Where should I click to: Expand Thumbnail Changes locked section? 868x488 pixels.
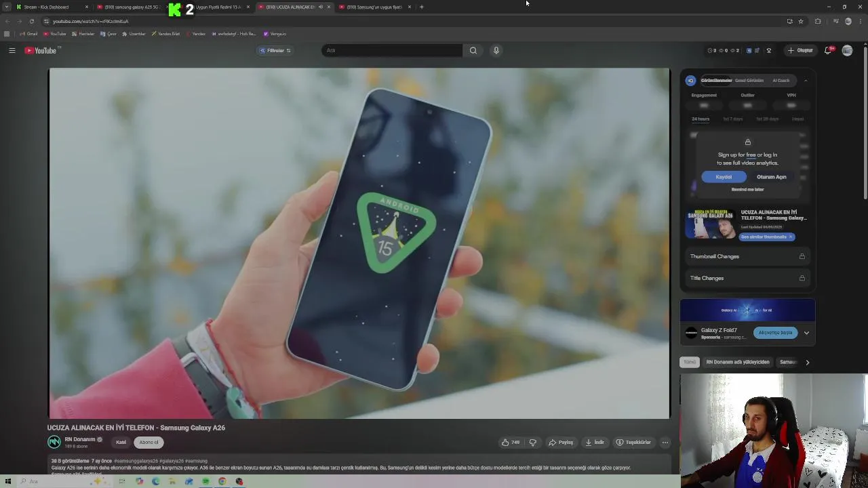click(x=747, y=256)
